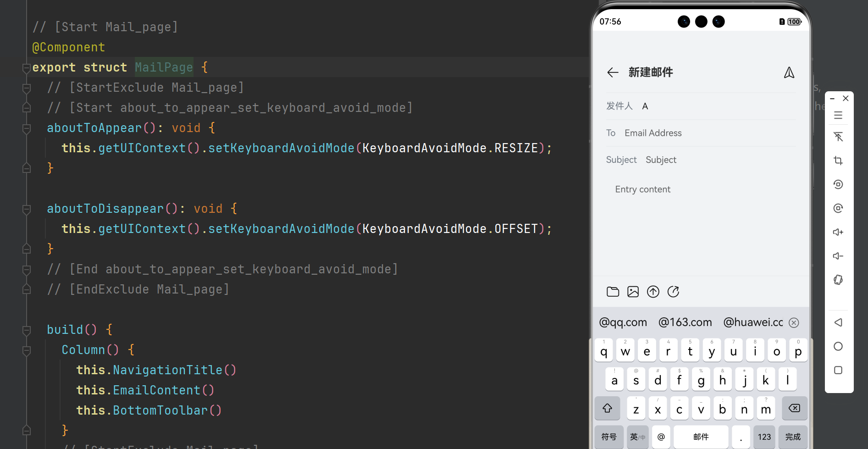
Task: Toggle emulator always-on-top pin icon
Action: pyautogui.click(x=838, y=137)
